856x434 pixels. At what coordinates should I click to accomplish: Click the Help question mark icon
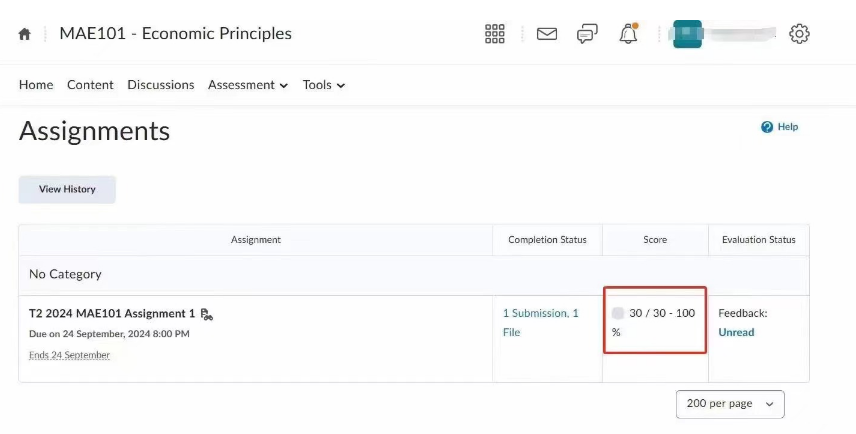click(767, 127)
